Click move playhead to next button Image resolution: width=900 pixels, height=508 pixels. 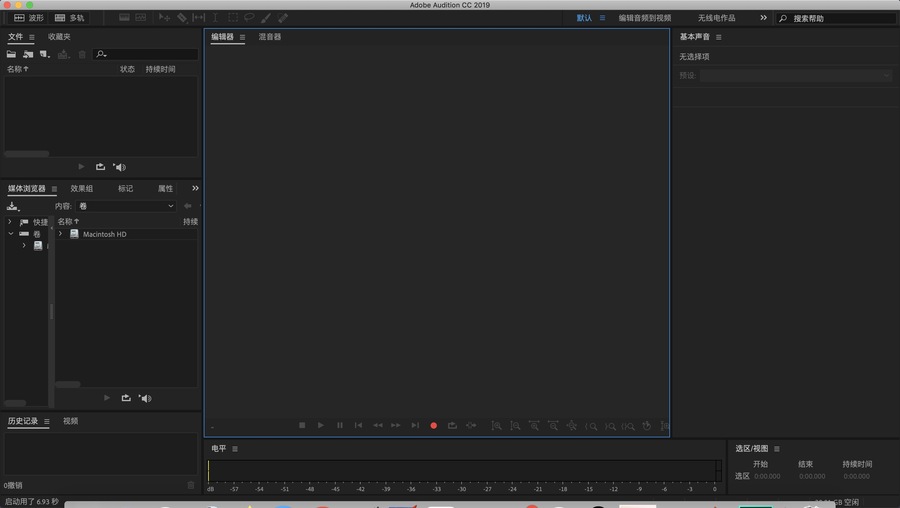click(x=415, y=425)
